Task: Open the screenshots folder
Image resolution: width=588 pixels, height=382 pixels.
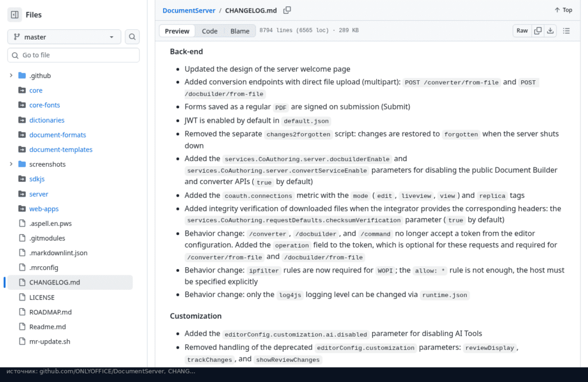Action: tap(47, 164)
